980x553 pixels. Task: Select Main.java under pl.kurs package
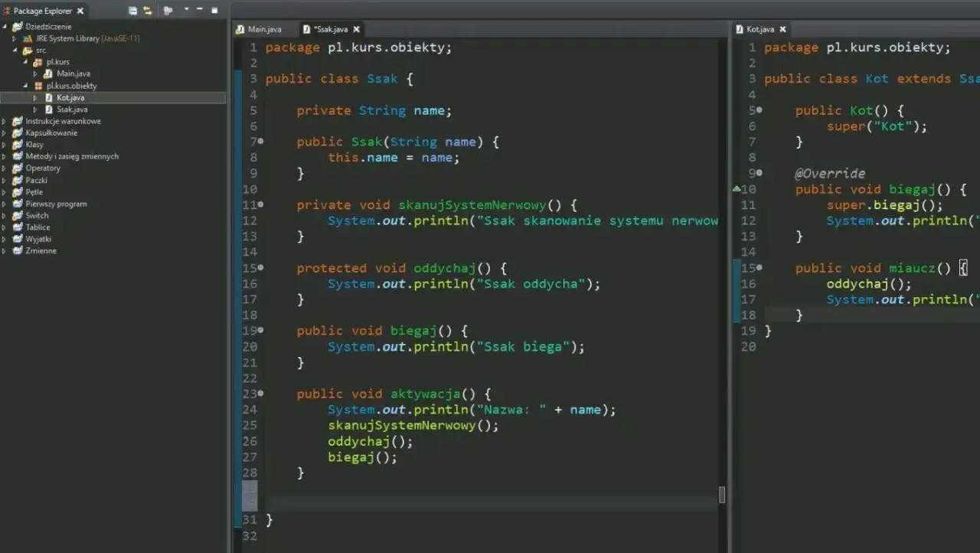[x=73, y=74]
